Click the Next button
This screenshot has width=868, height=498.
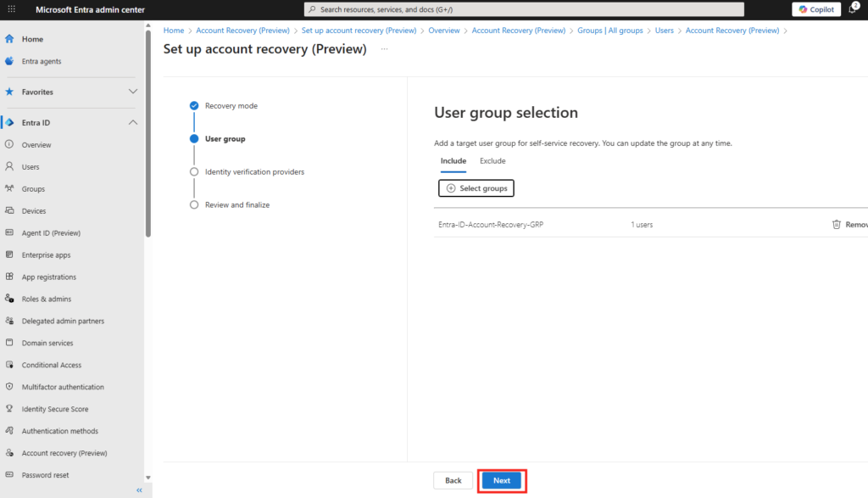click(502, 480)
